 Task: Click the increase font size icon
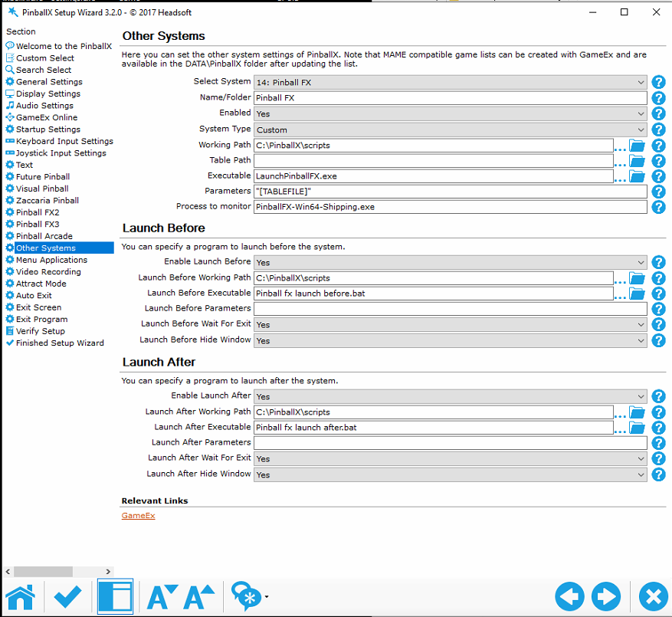199,596
